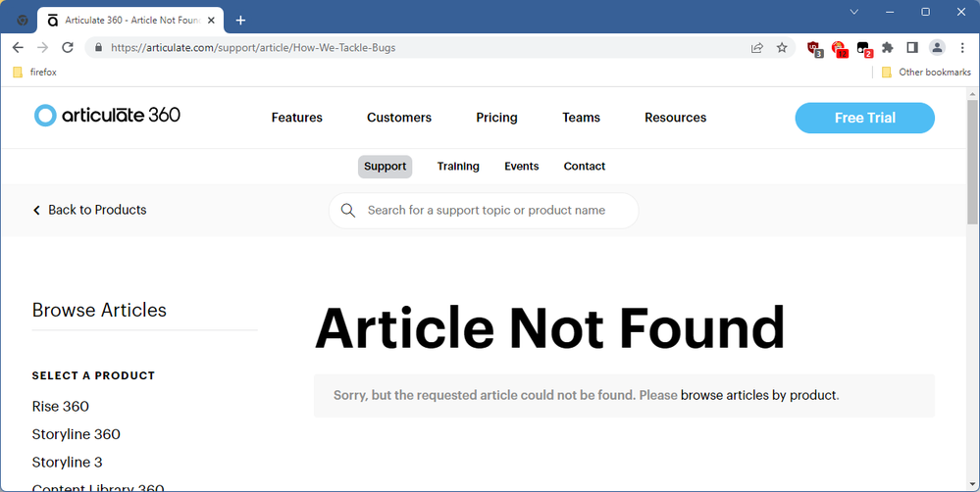The height and width of the screenshot is (492, 980).
Task: Open the Chrome profile avatar
Action: coord(937,47)
